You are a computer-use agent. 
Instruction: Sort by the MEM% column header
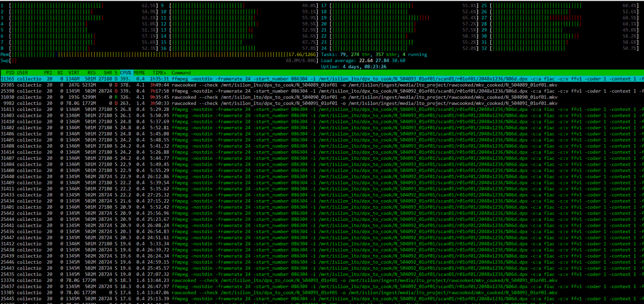tap(140, 72)
